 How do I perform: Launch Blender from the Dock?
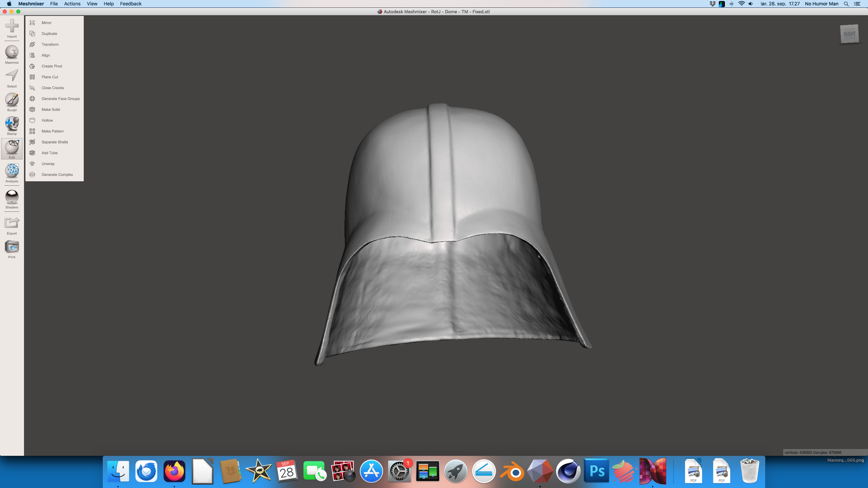pyautogui.click(x=512, y=471)
